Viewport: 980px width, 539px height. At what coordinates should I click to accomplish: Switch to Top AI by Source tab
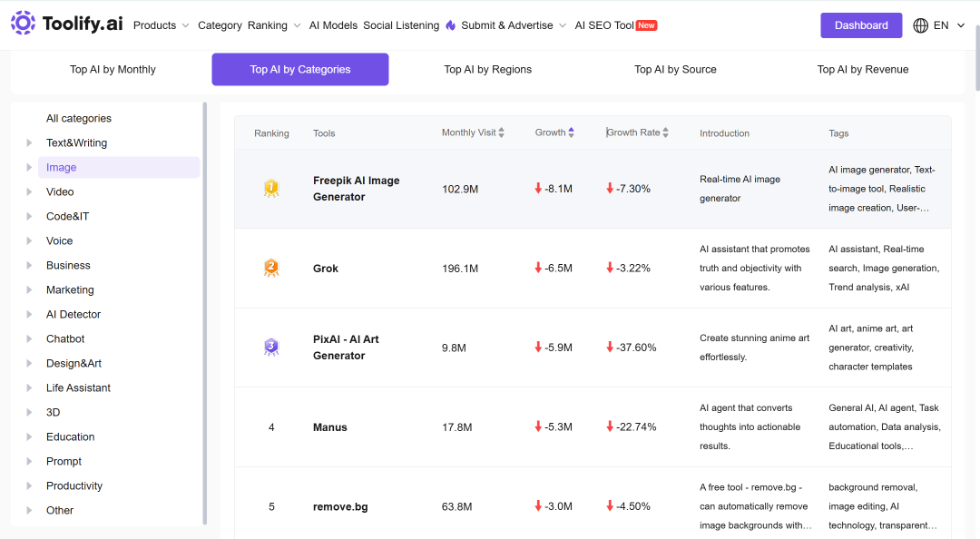(x=675, y=69)
